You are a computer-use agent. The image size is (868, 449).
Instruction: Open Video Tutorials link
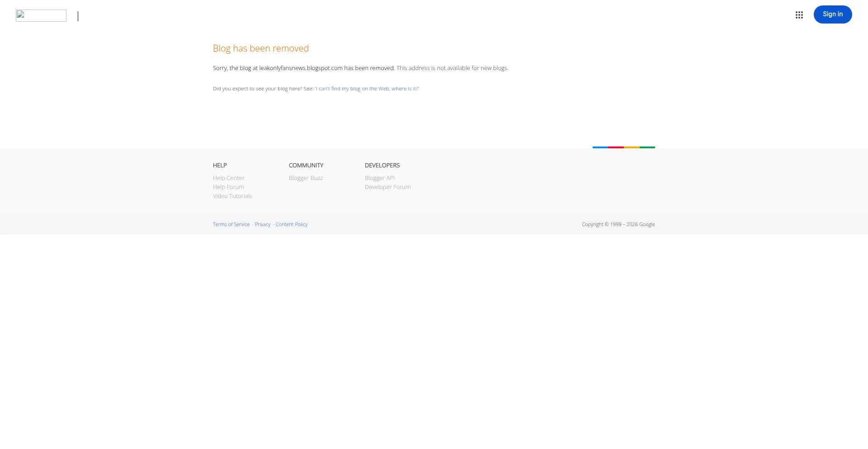[x=232, y=196]
